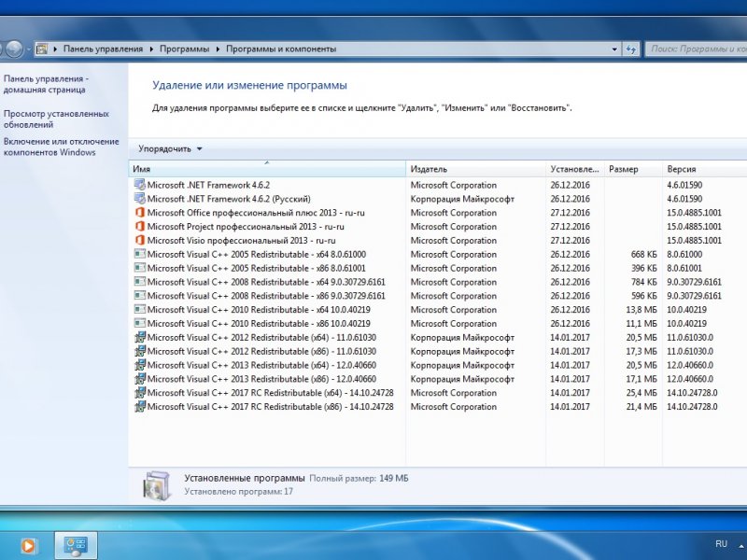Viewport: 747px width, 560px height.
Task: Refresh the address bar view
Action: 631,49
